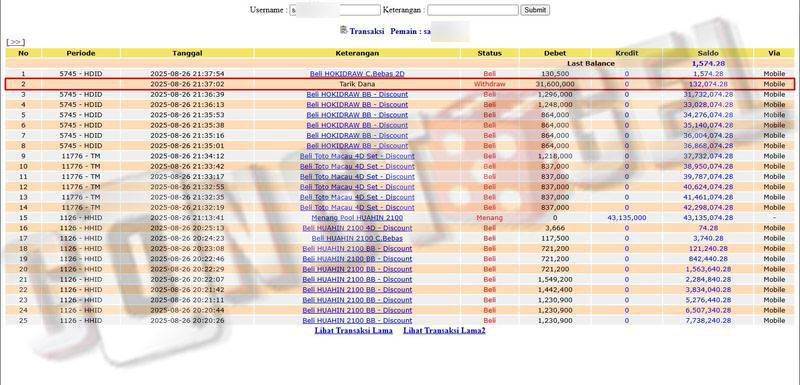Click the [>>] next page link
The height and width of the screenshot is (385, 800).
(15, 42)
